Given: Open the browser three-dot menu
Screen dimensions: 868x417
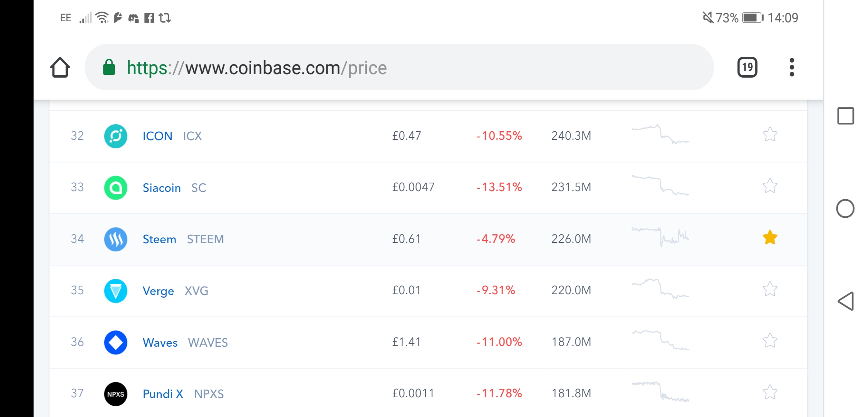Looking at the screenshot, I should 792,67.
